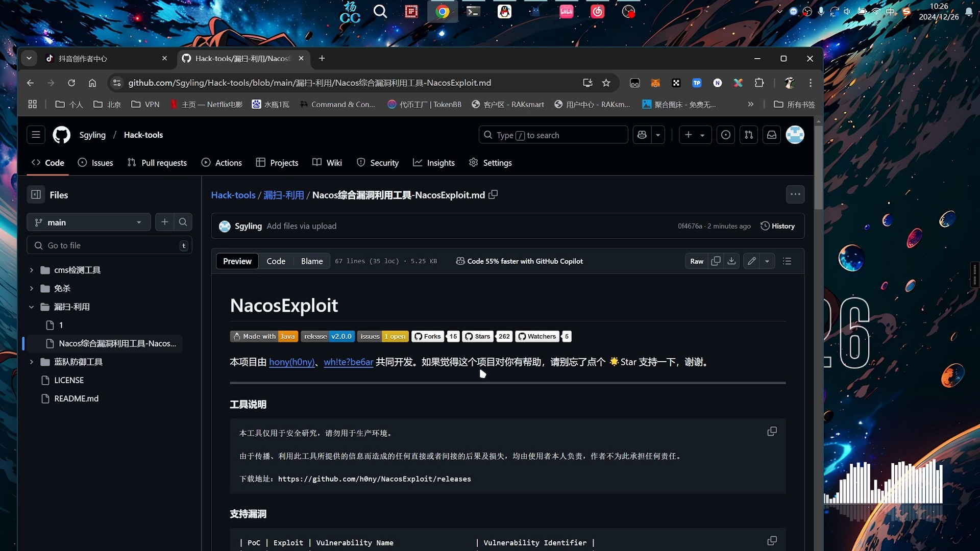Open the global navigation hamburger menu
Image resolution: width=980 pixels, height=551 pixels.
[36, 135]
